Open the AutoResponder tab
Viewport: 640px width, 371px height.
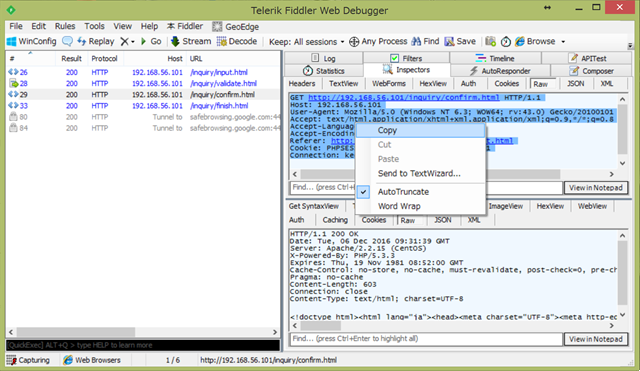point(500,71)
